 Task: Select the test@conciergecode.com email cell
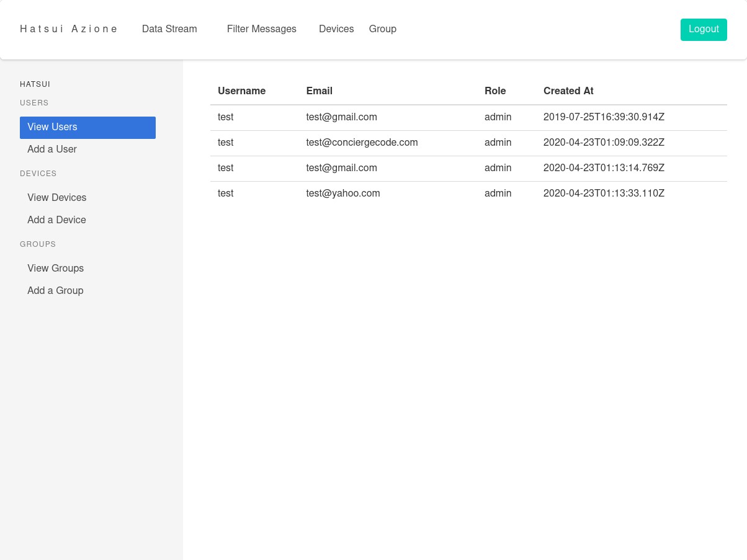click(362, 143)
